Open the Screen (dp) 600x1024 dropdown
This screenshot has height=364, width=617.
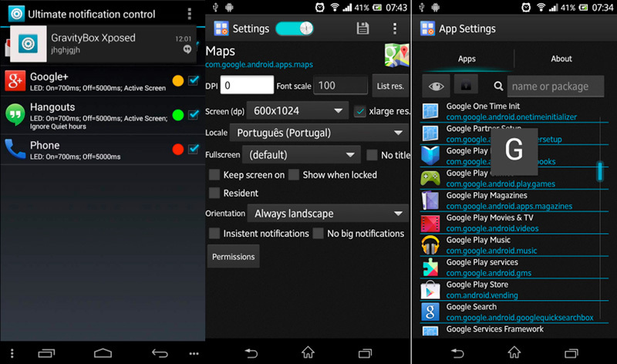click(x=297, y=110)
